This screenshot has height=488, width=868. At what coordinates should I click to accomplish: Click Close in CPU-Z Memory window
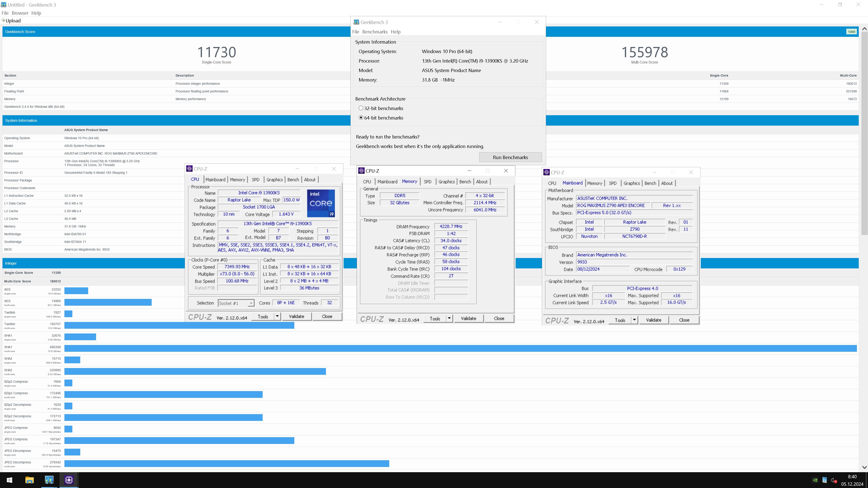tap(499, 318)
